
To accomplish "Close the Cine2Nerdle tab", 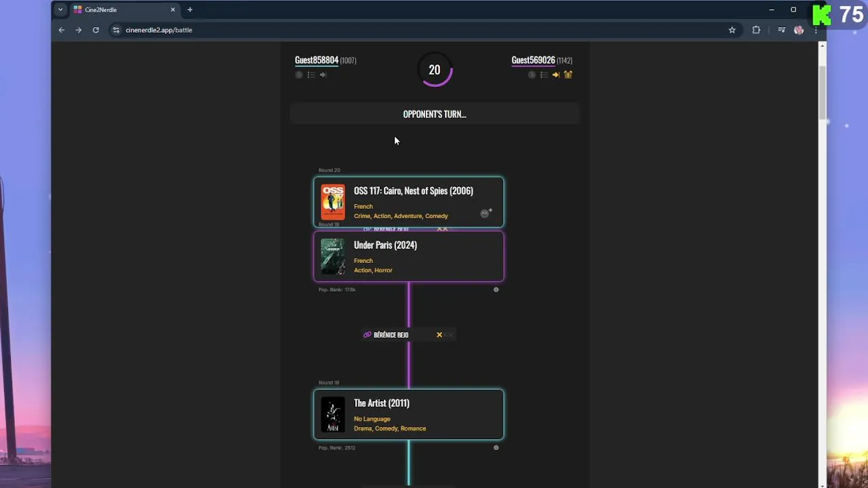I will pyautogui.click(x=173, y=9).
